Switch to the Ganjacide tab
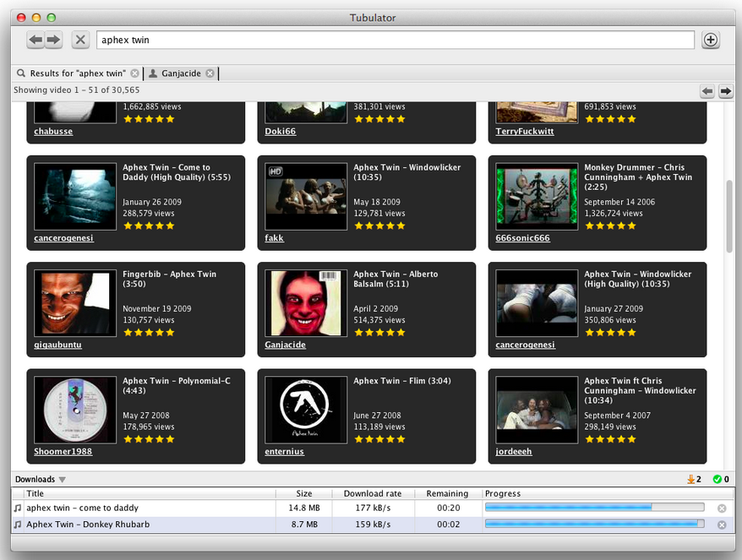This screenshot has width=742, height=560. click(181, 73)
